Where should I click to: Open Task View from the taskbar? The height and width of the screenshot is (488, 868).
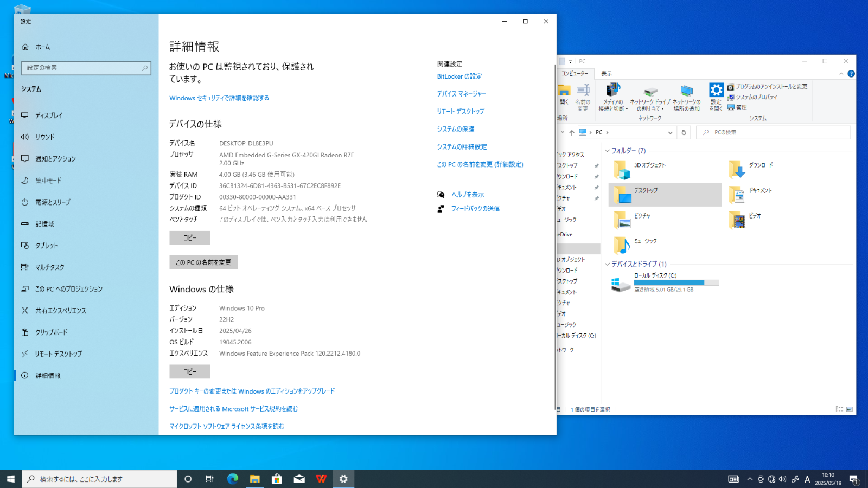coord(210,479)
